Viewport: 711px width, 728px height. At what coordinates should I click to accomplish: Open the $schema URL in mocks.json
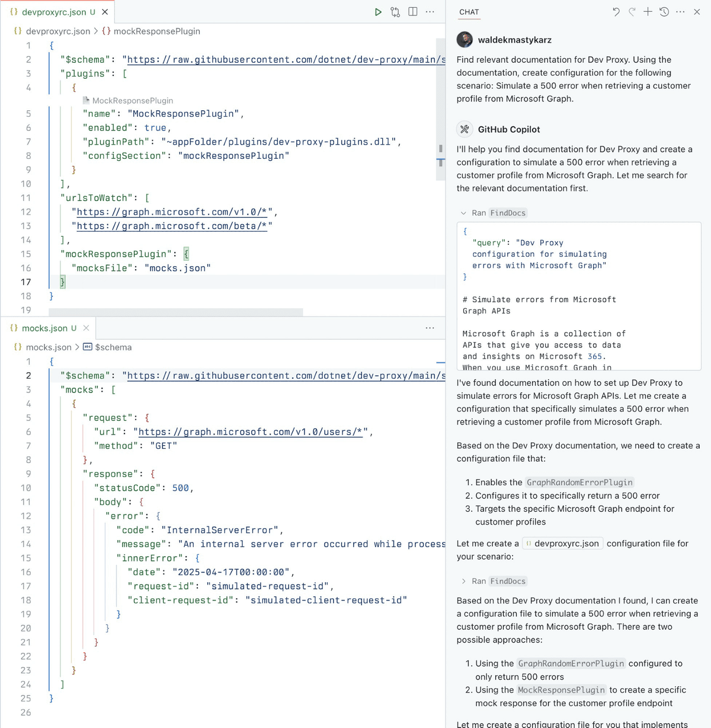[x=286, y=375]
